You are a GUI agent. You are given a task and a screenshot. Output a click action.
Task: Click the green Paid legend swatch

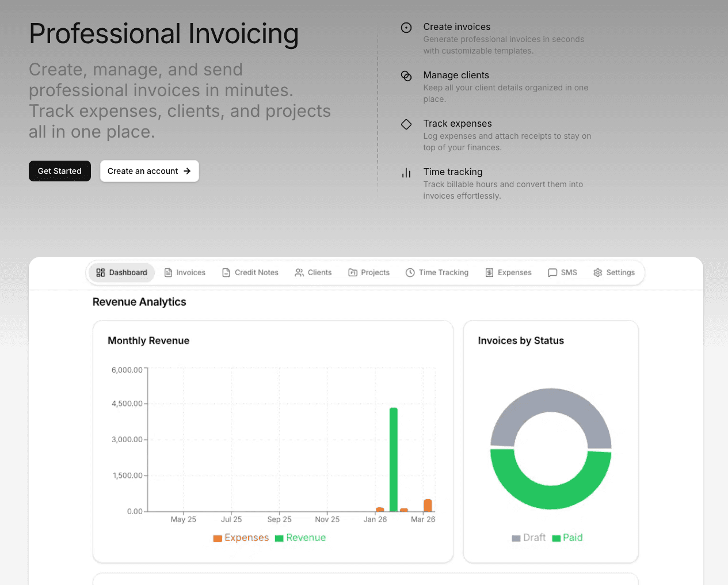557,538
